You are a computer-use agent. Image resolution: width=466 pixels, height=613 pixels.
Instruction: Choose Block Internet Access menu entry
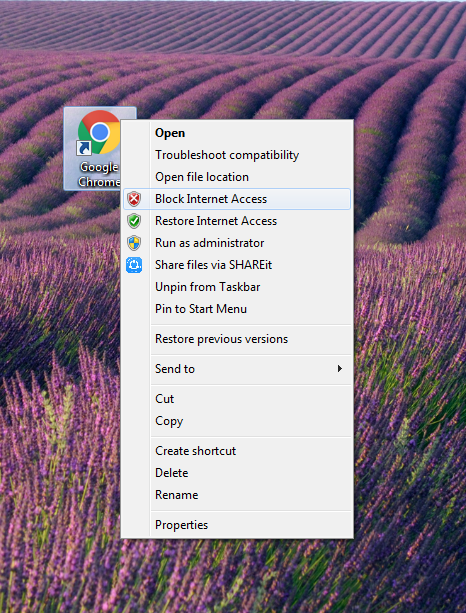coord(237,199)
